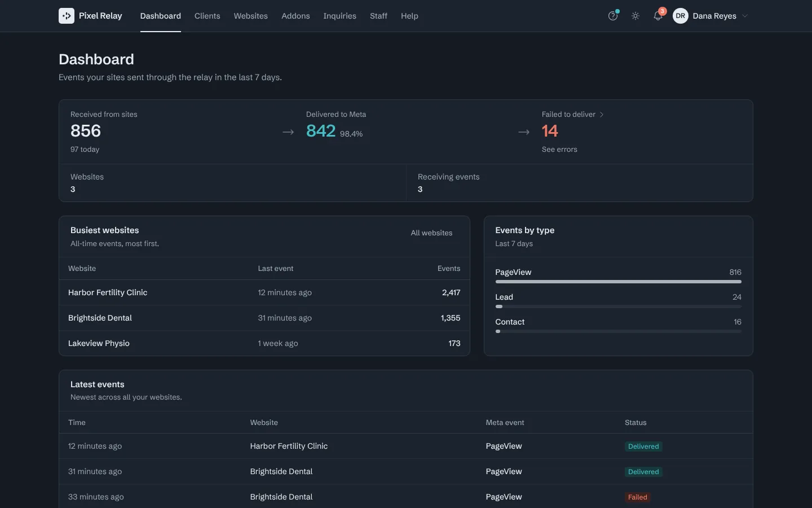This screenshot has height=508, width=812.
Task: Open the Addons tab
Action: tap(295, 16)
